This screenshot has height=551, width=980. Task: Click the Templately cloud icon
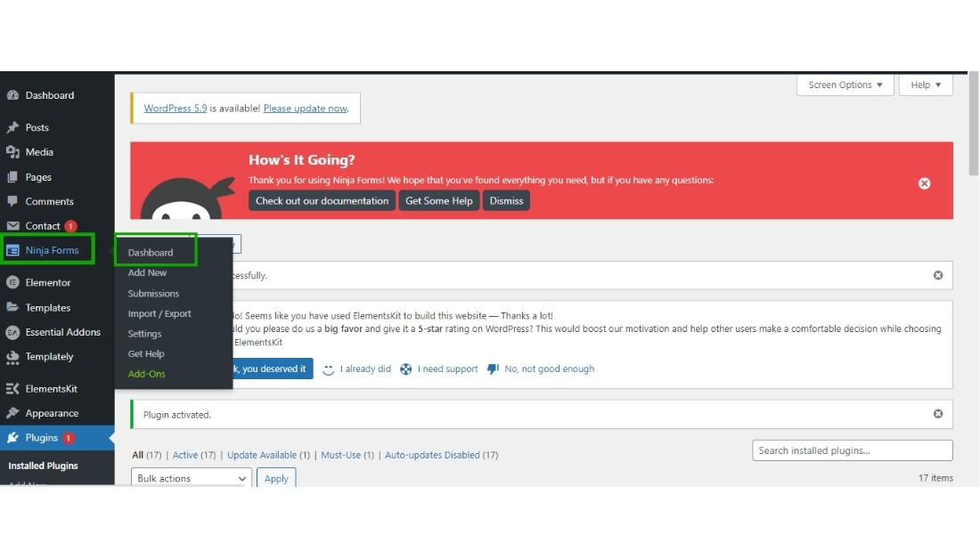tap(12, 357)
